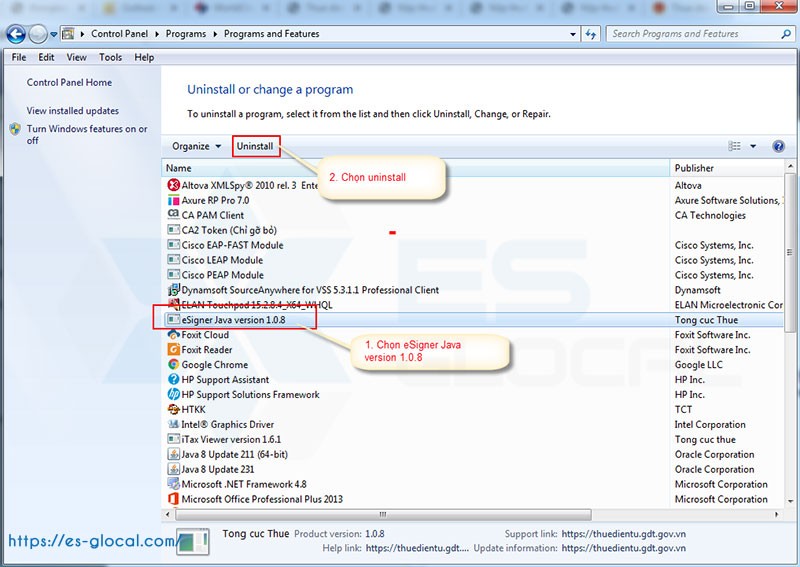The width and height of the screenshot is (800, 567).
Task: Open the Edit menu
Action: tap(46, 57)
